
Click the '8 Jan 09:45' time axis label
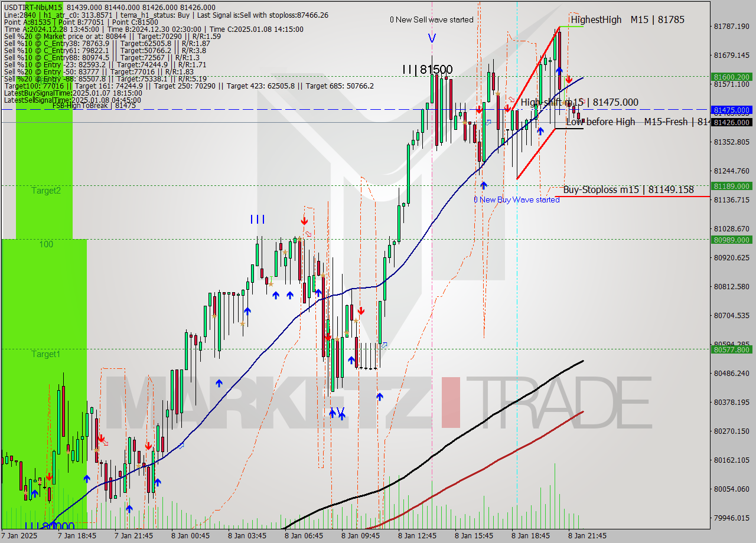360,536
